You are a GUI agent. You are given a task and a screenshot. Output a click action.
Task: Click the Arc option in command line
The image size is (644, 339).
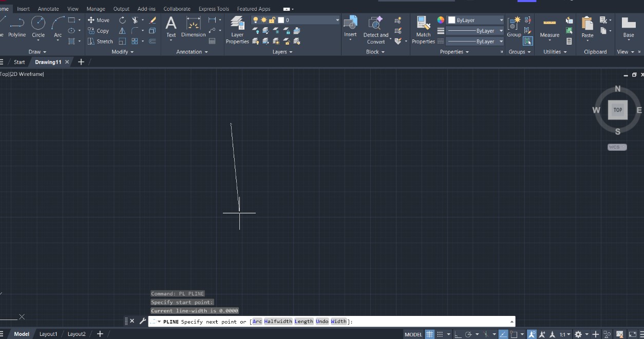click(x=257, y=322)
